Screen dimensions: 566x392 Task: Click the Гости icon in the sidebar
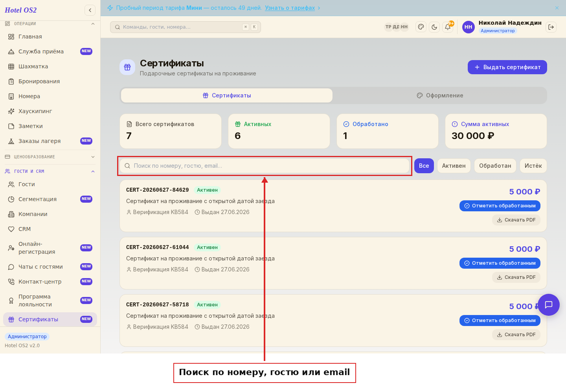point(11,184)
